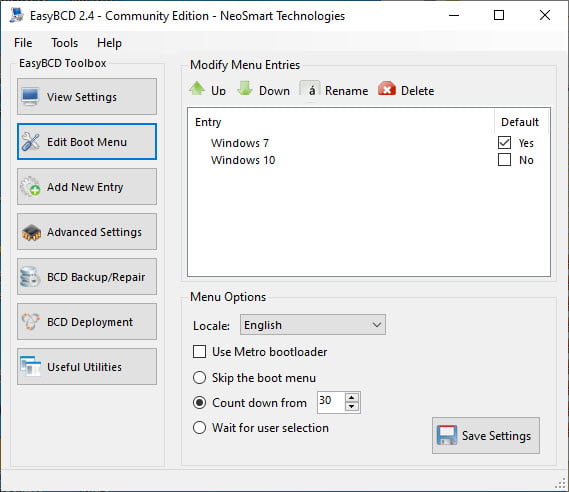Click the Down arrow icon
The height and width of the screenshot is (492, 569).
245,88
